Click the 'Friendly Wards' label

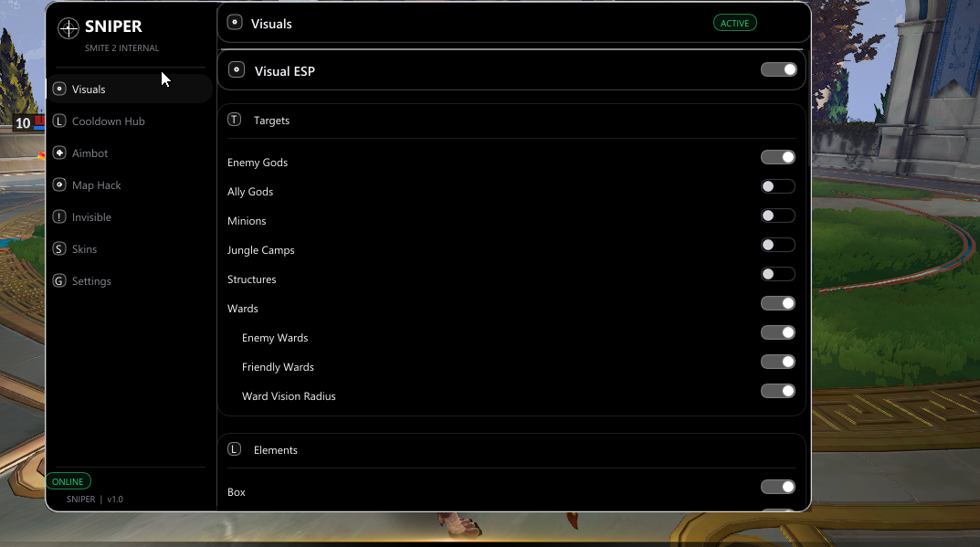[x=279, y=367]
